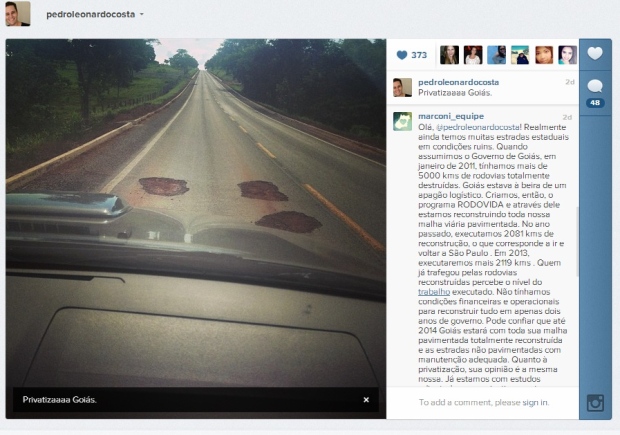Open the comment bubble icon above 48

(x=595, y=86)
